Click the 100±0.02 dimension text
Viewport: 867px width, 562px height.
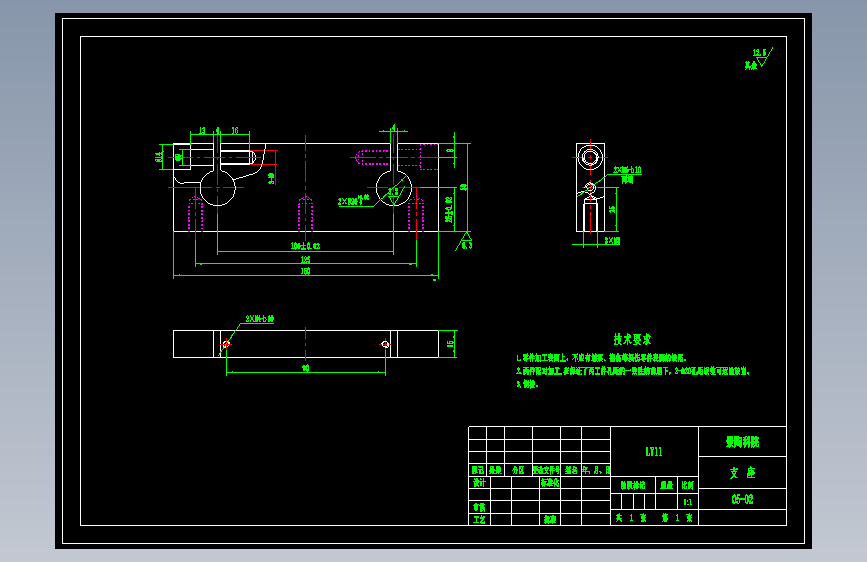click(x=305, y=246)
